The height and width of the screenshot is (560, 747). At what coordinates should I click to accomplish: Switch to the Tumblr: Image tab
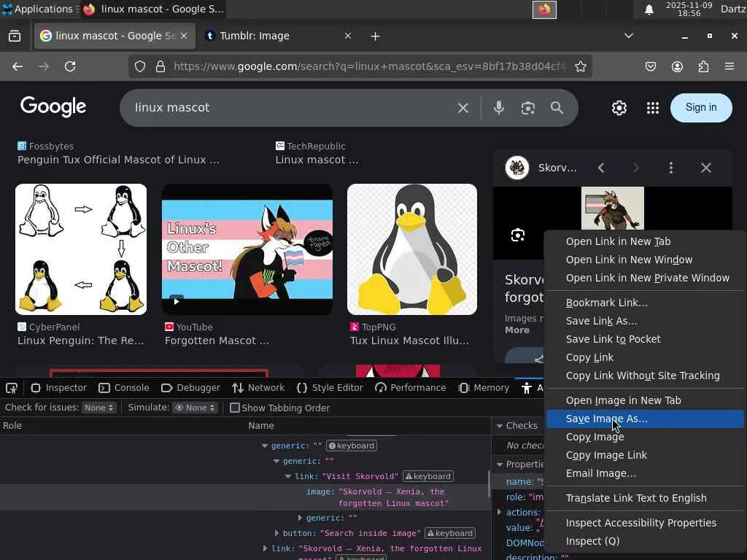[279, 36]
